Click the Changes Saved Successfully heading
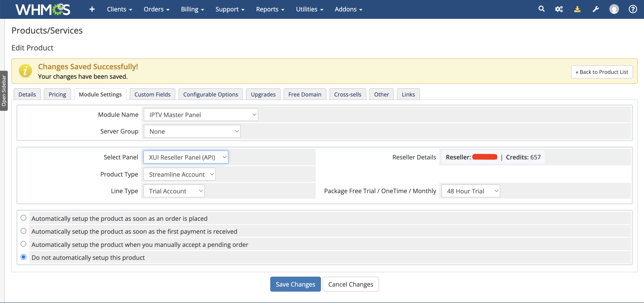Screen dimensions: 644x303 (x=88, y=67)
